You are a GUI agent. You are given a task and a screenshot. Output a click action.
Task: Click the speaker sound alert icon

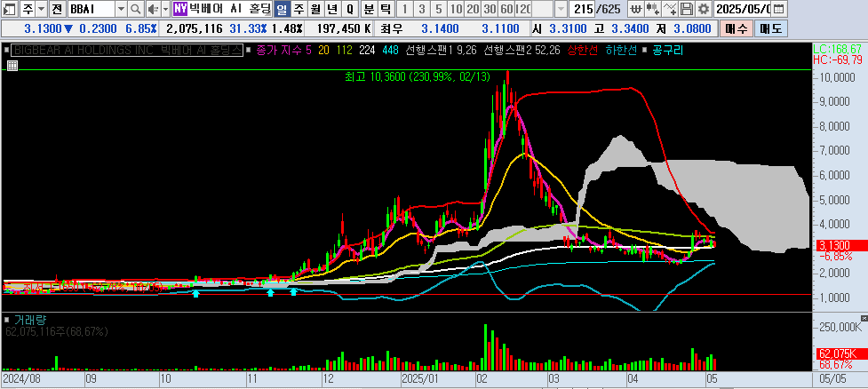point(153,8)
